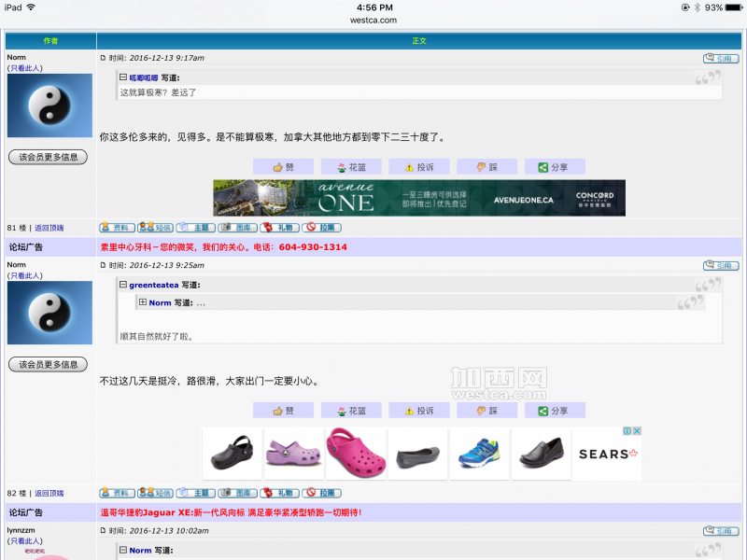747x560 pixels.
Task: Open 资料 profile button at floor 81
Action: point(117,227)
